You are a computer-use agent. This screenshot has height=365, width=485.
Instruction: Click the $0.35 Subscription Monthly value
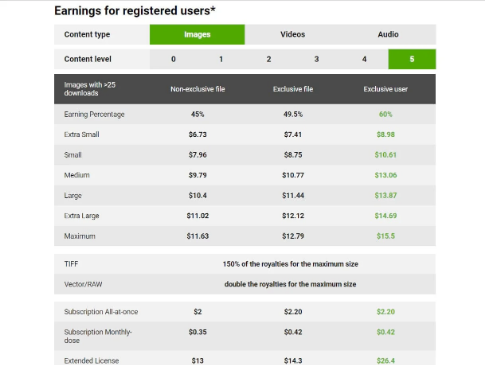tap(198, 332)
